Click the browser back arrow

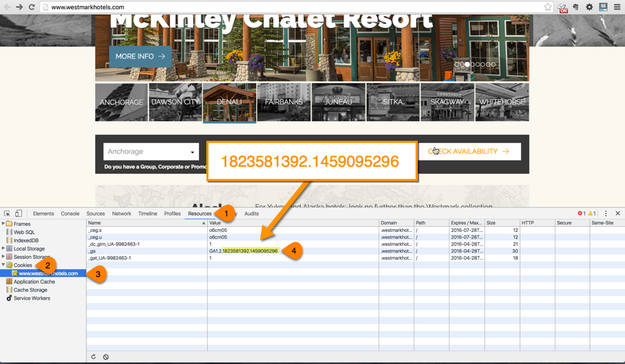[x=8, y=7]
